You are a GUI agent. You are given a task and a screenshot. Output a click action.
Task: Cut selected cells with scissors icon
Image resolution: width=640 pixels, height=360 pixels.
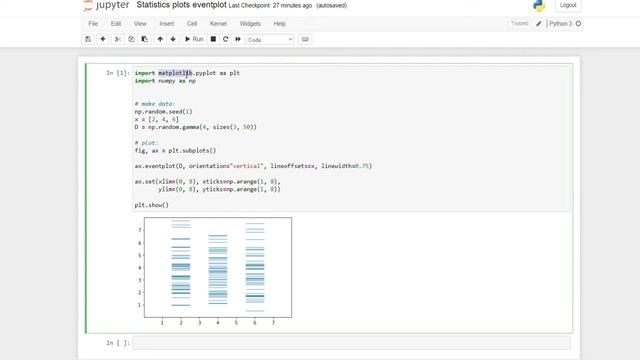[118, 39]
